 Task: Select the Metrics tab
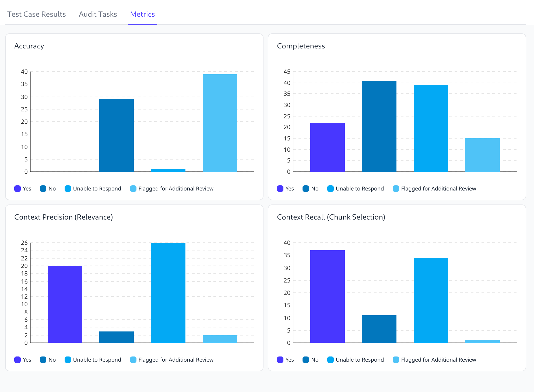coord(142,14)
